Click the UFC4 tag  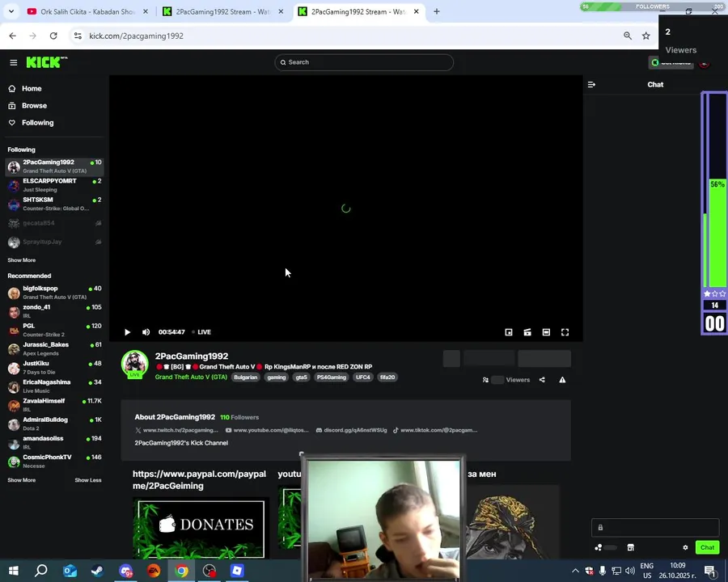pos(363,377)
